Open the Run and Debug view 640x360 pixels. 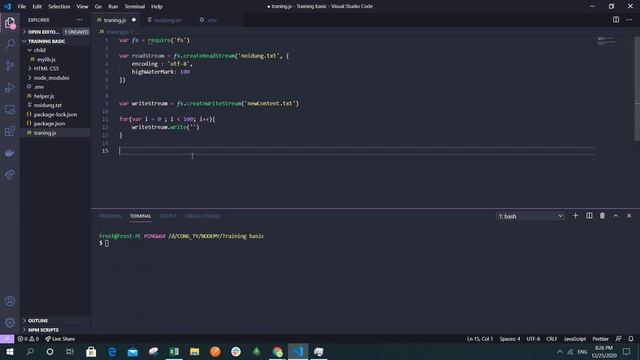(10, 88)
